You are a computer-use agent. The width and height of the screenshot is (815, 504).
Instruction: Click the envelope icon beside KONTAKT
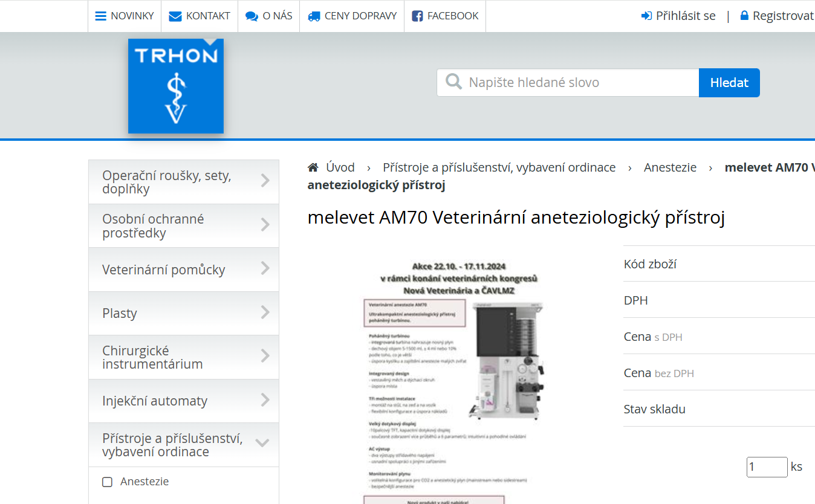click(x=175, y=16)
